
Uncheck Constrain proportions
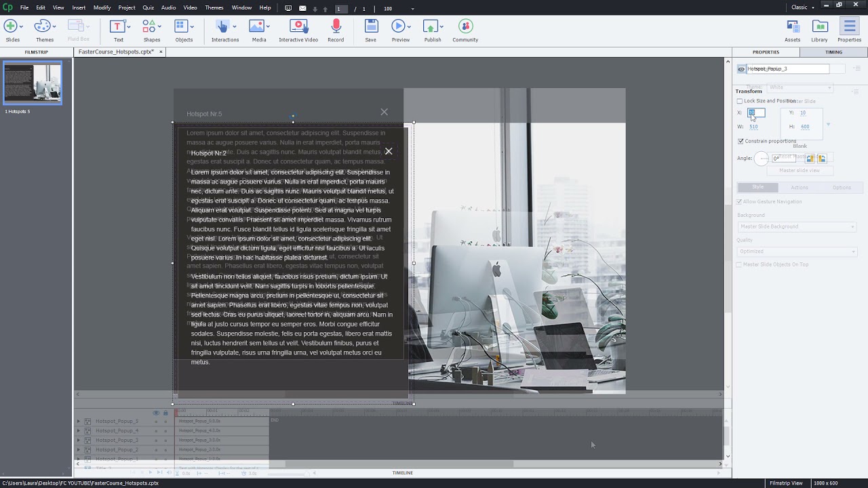741,141
